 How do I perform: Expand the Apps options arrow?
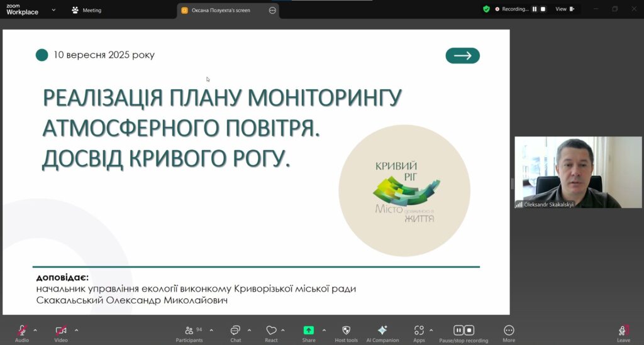click(431, 330)
